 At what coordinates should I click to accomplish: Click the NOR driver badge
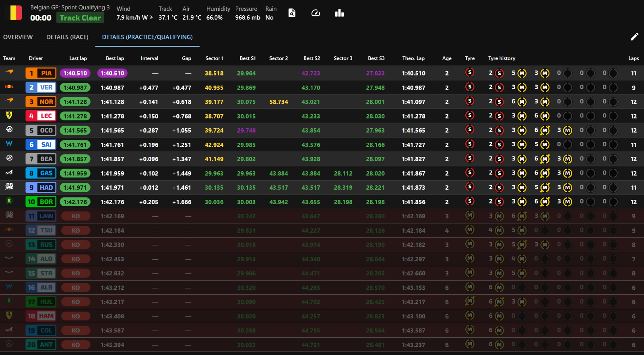(x=41, y=102)
